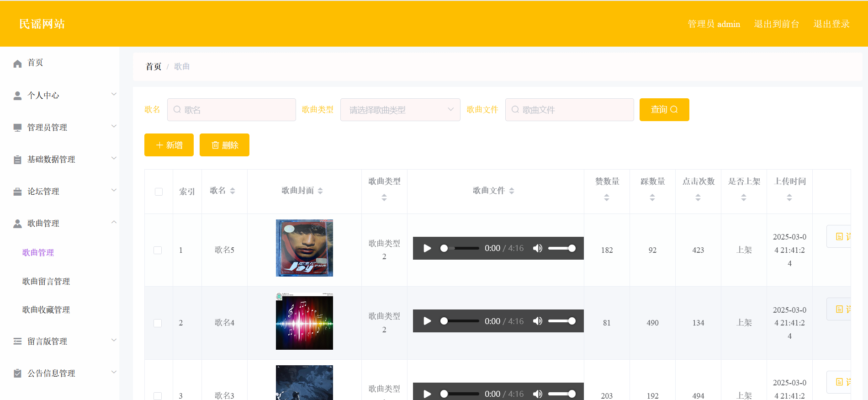
Task: Check the row checkbox for 歌名3
Action: (x=158, y=396)
